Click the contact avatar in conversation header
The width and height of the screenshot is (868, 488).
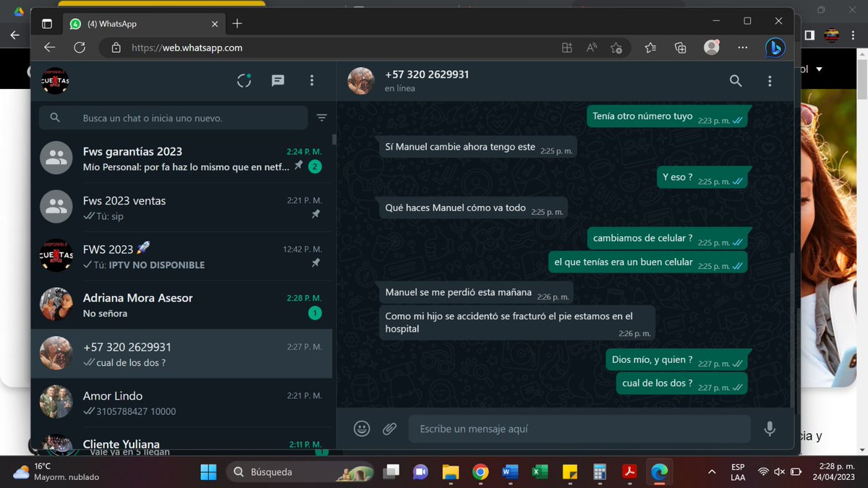[x=361, y=81]
